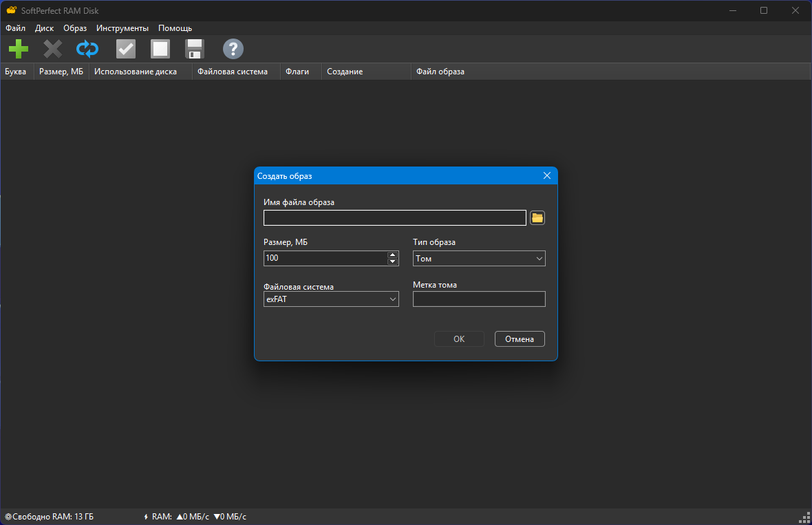Open help with the question mark icon

pos(233,49)
